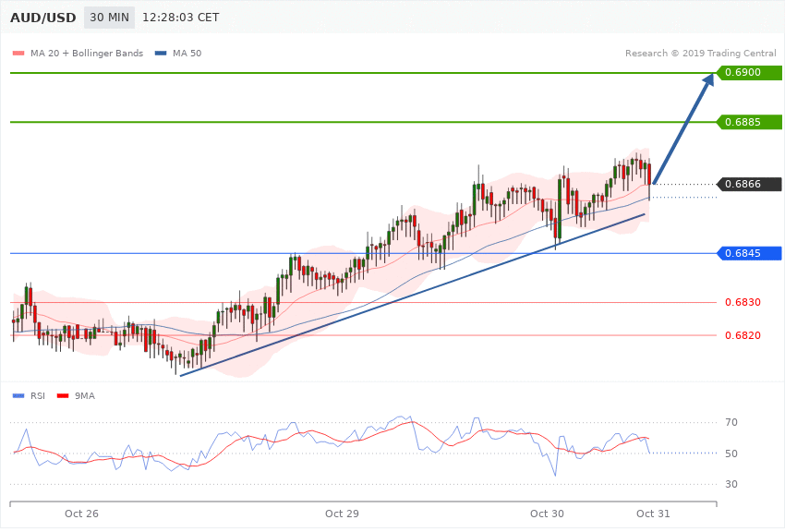Click the Research © 2019 Trading Central credit
The height and width of the screenshot is (532, 785).
coord(700,53)
